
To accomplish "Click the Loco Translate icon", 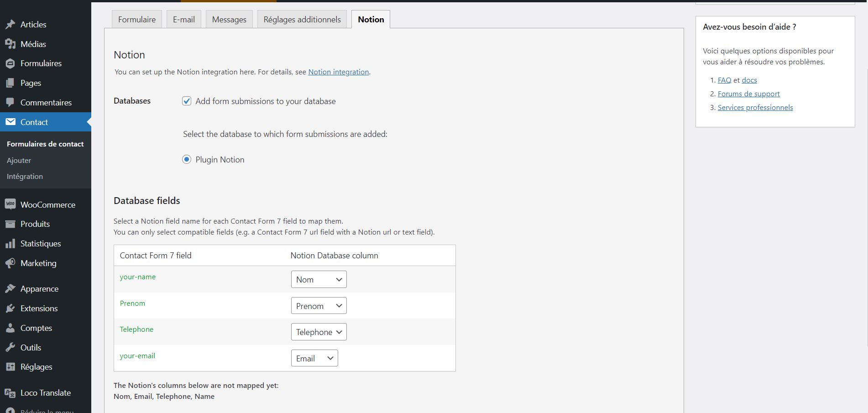I will coord(10,393).
